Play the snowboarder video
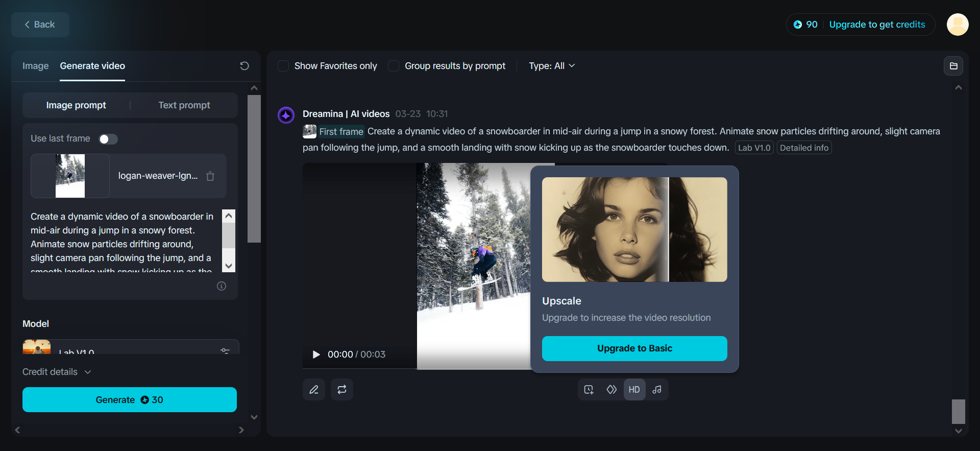 tap(316, 354)
